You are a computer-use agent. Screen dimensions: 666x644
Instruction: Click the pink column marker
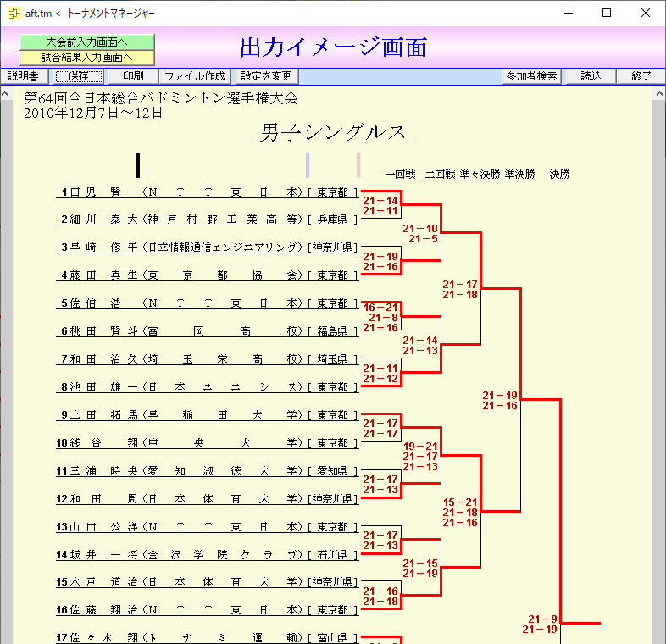[358, 165]
